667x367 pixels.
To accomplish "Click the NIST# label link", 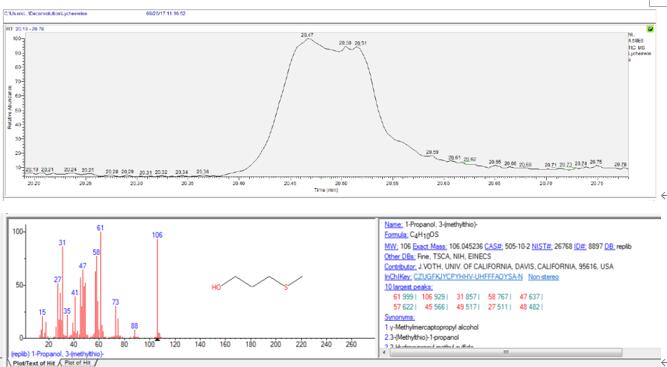I will click(x=542, y=246).
